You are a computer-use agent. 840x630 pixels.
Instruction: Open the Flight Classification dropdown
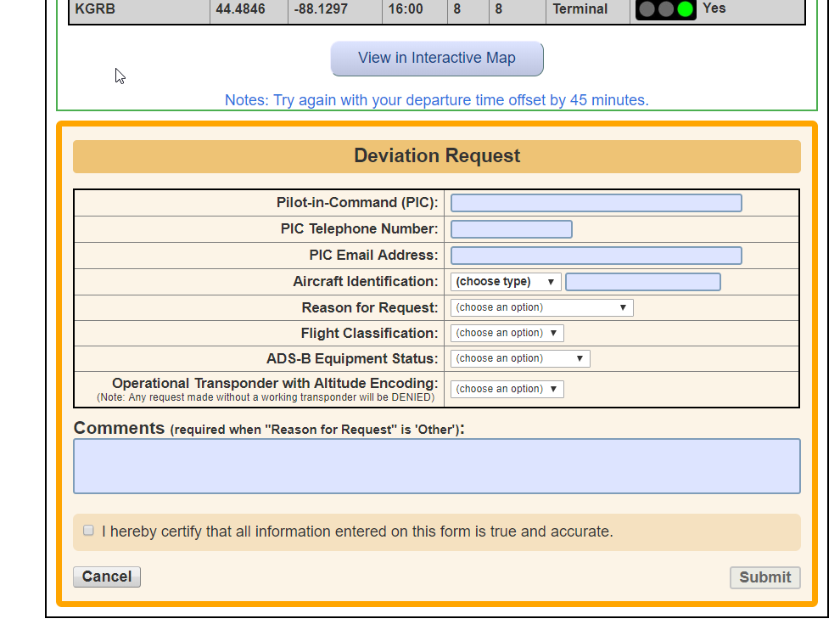coord(507,333)
